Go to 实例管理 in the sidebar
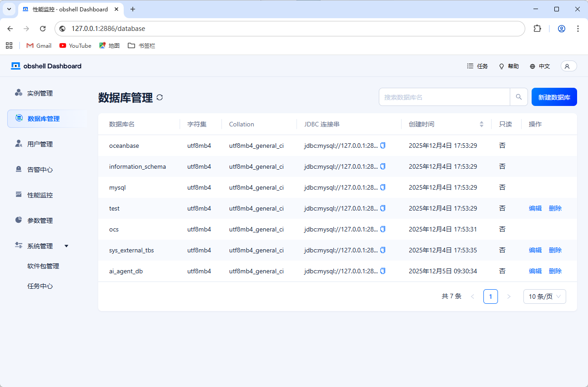Image resolution: width=588 pixels, height=387 pixels. tap(40, 93)
